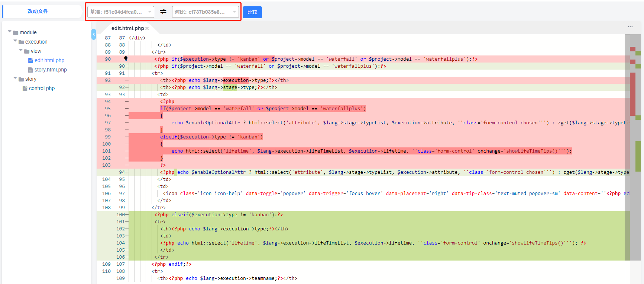Click the execution folder icon

(x=21, y=42)
